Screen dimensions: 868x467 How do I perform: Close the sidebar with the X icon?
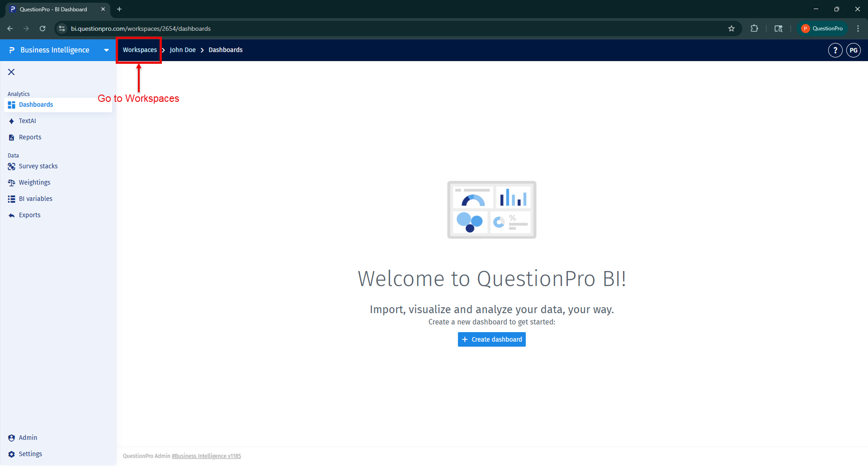click(11, 72)
